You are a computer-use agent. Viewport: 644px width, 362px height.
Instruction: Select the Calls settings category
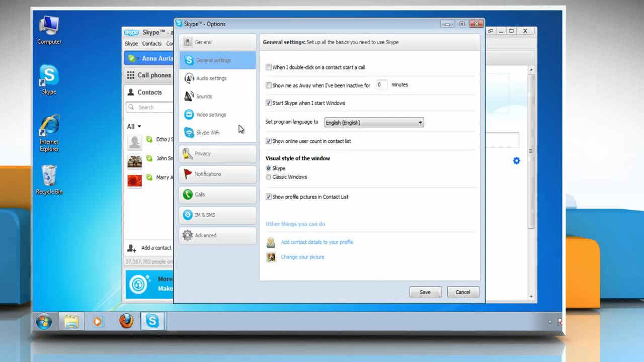[200, 195]
